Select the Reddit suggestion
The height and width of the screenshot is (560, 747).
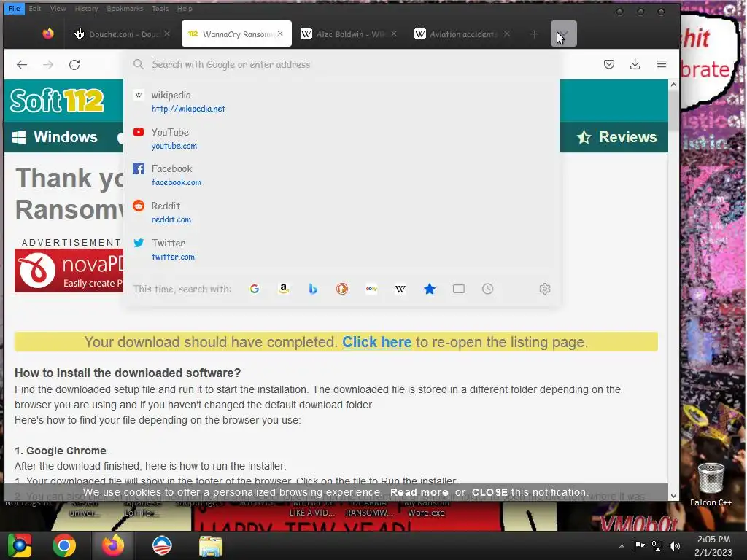pos(342,212)
